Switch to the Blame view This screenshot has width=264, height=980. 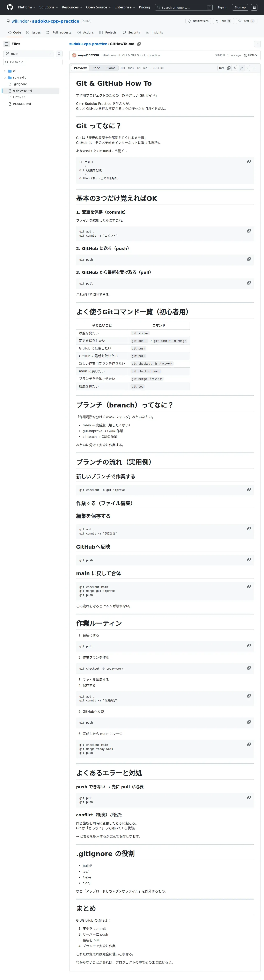click(111, 68)
